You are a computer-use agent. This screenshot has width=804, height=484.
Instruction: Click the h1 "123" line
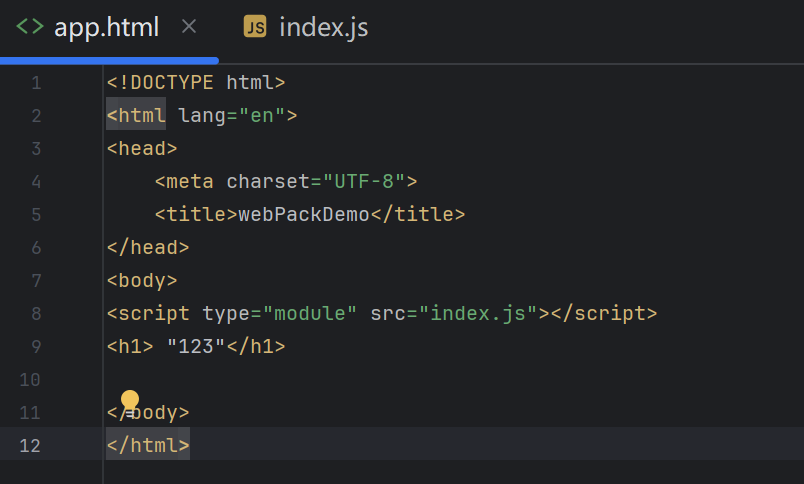coord(196,347)
